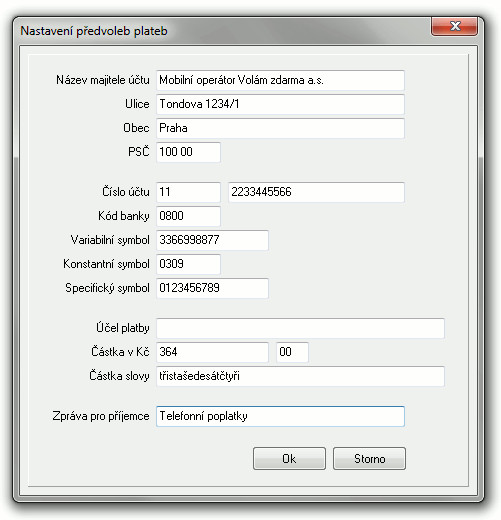Click the Částka slovy label
The image size is (501, 520).
point(119,376)
